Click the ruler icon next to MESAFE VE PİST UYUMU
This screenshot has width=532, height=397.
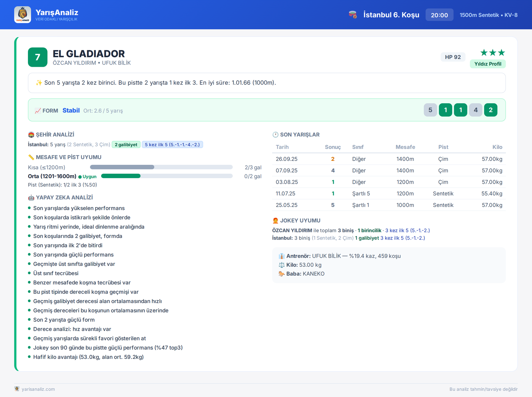(x=31, y=157)
